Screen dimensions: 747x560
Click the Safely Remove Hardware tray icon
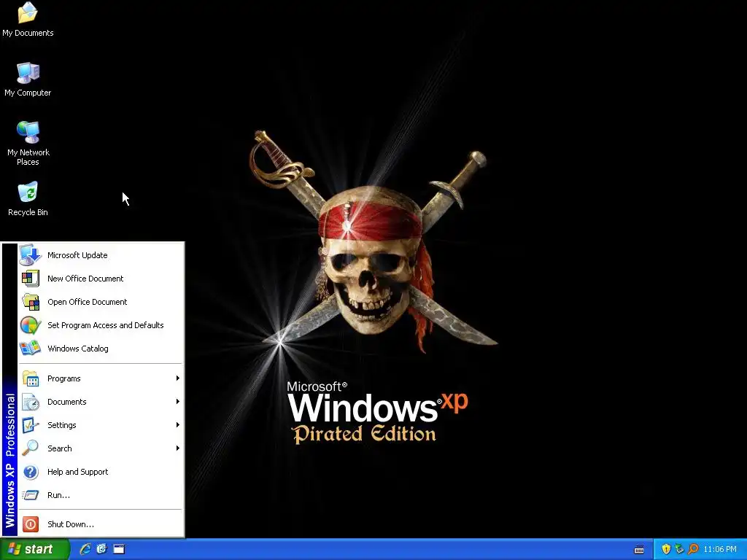click(679, 550)
